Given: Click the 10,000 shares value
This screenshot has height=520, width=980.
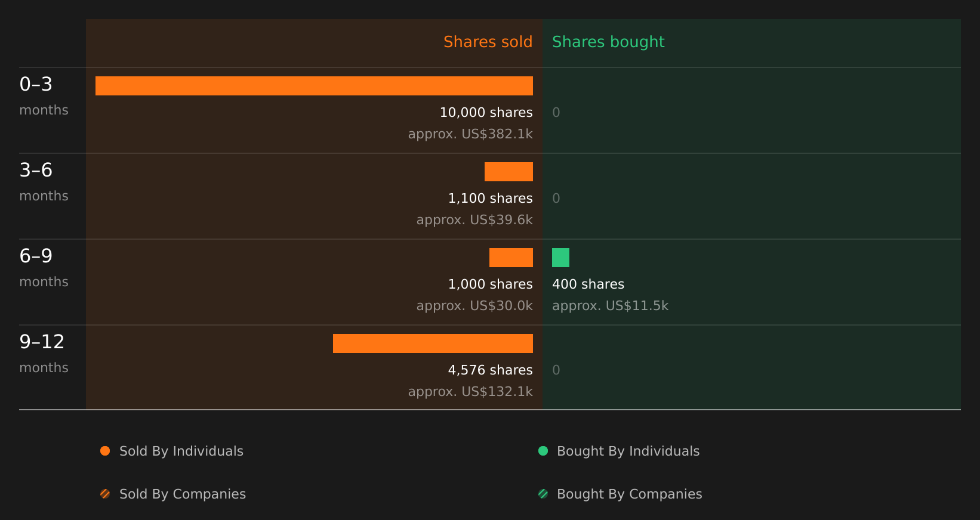Looking at the screenshot, I should tap(486, 113).
